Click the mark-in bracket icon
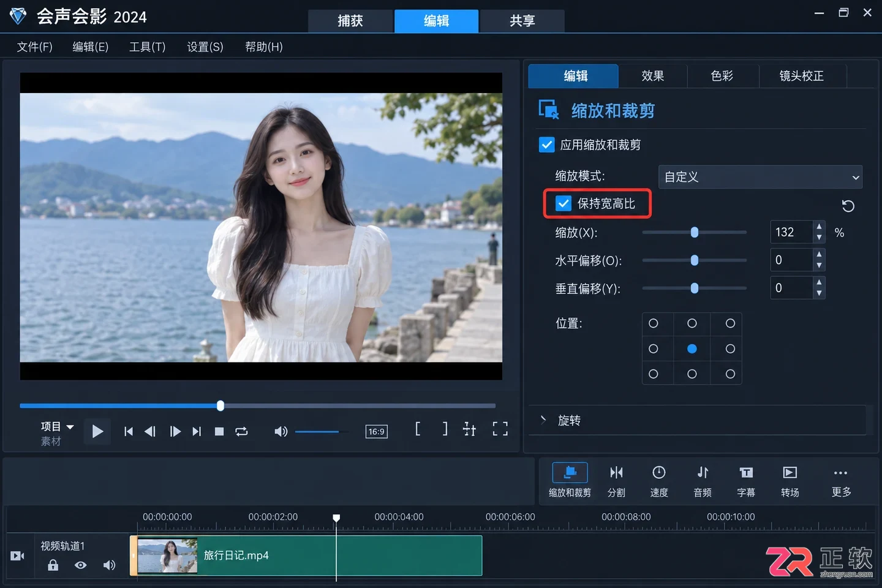 click(x=418, y=429)
